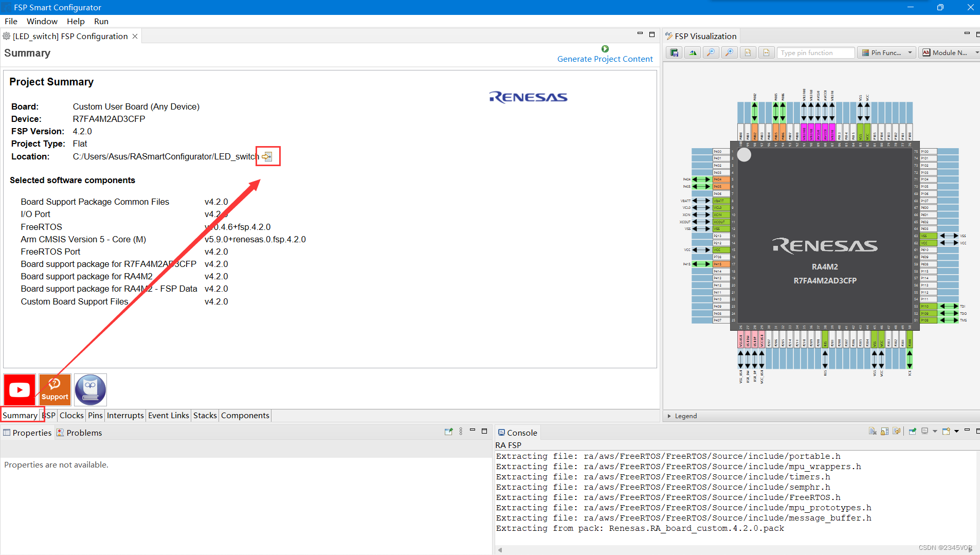980x555 pixels.
Task: Select the Console tab
Action: coord(517,433)
